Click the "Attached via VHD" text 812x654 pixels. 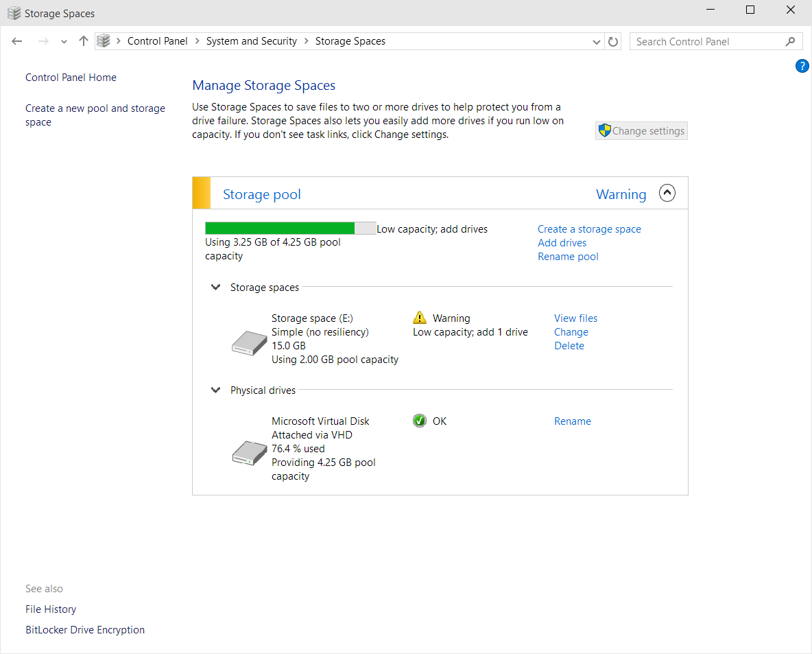point(312,435)
